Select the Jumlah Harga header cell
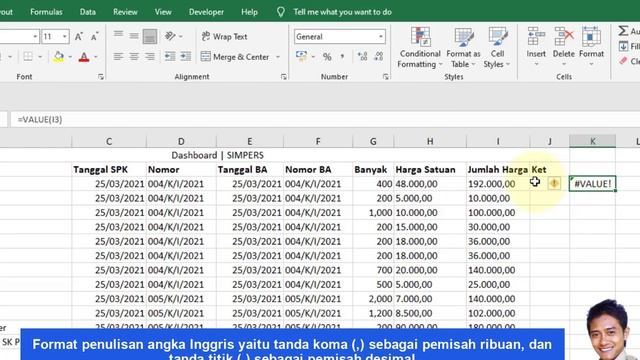 [498, 169]
